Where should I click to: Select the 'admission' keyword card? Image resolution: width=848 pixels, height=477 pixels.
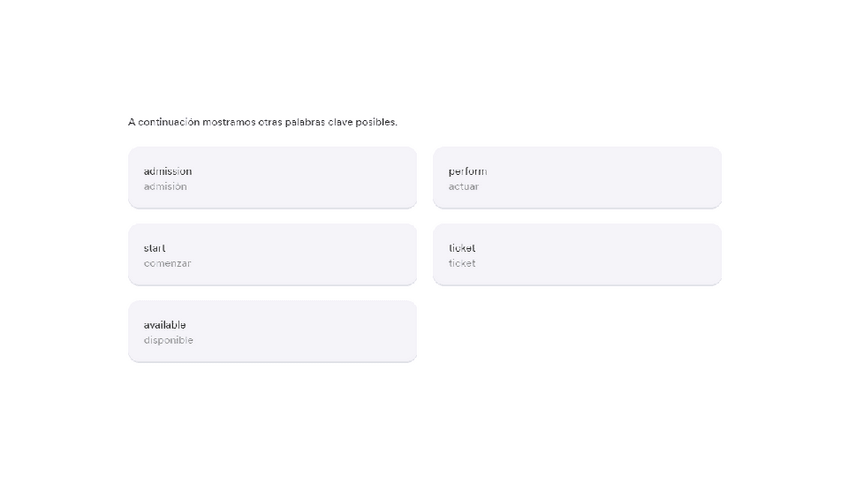point(272,178)
